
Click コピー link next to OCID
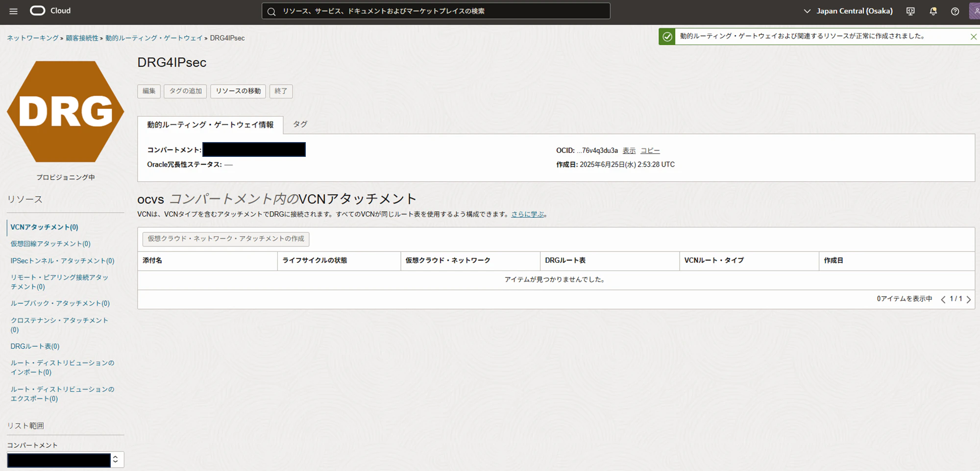click(x=650, y=151)
